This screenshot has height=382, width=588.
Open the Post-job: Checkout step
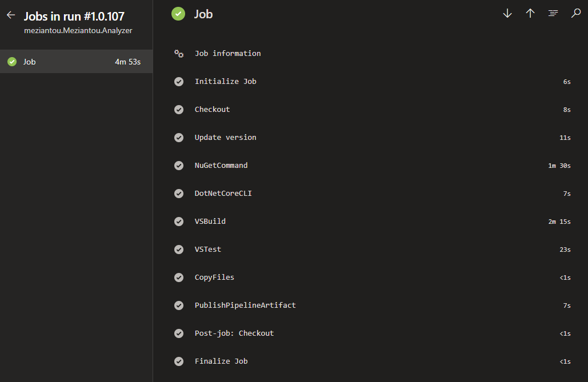coord(234,333)
